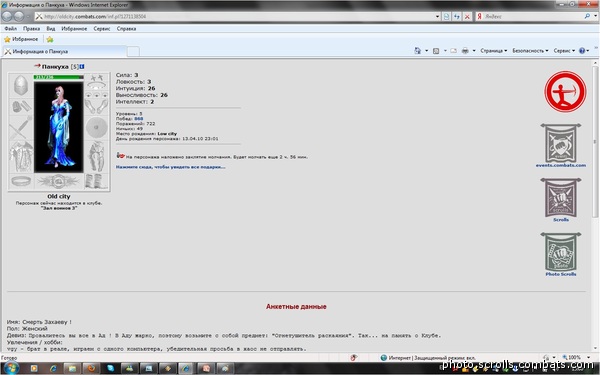Viewport: 600px width, 375px height.
Task: Open the Scrolls banner icon
Action: (x=561, y=200)
